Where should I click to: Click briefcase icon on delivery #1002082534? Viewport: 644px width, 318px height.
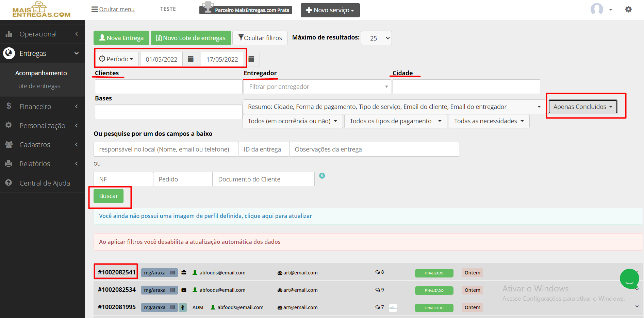pyautogui.click(x=184, y=290)
